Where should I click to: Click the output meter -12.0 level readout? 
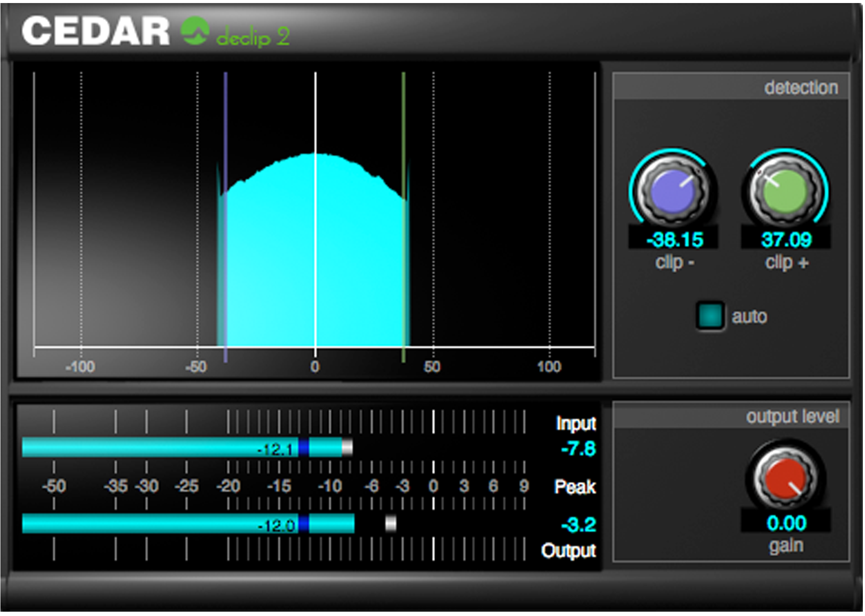(277, 526)
